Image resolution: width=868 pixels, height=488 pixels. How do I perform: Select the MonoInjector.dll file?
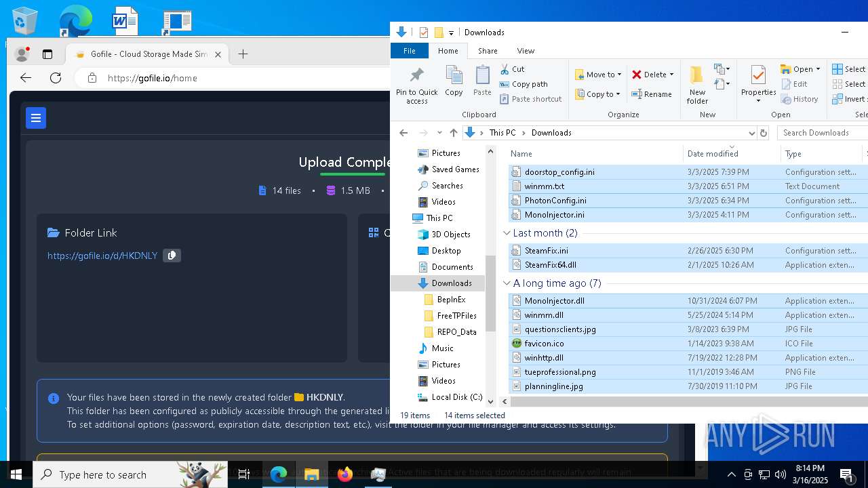(554, 301)
